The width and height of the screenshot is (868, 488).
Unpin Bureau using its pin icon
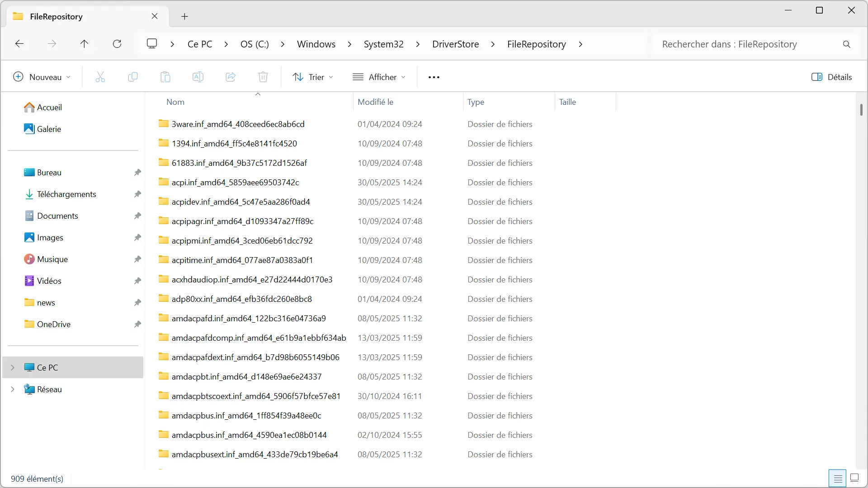coord(137,173)
